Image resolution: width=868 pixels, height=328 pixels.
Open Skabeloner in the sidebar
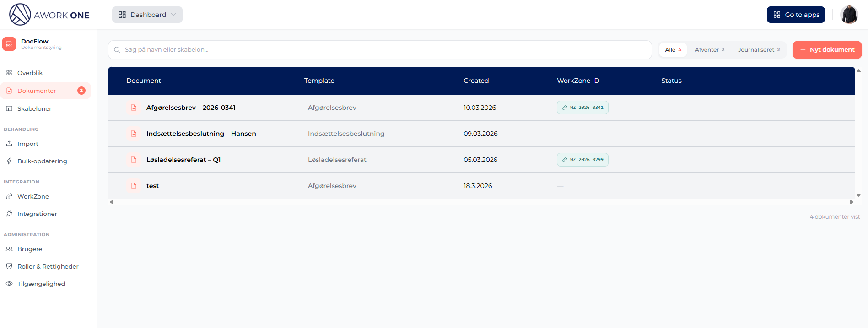[34, 108]
